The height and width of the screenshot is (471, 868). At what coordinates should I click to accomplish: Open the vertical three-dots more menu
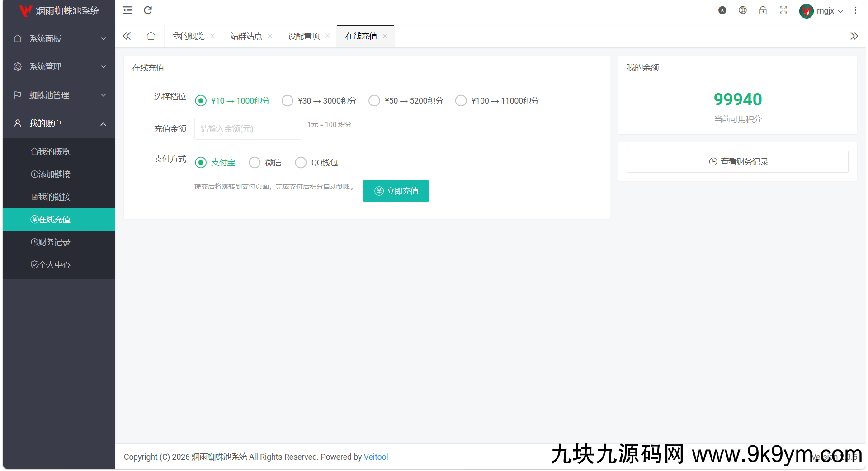tap(855, 10)
